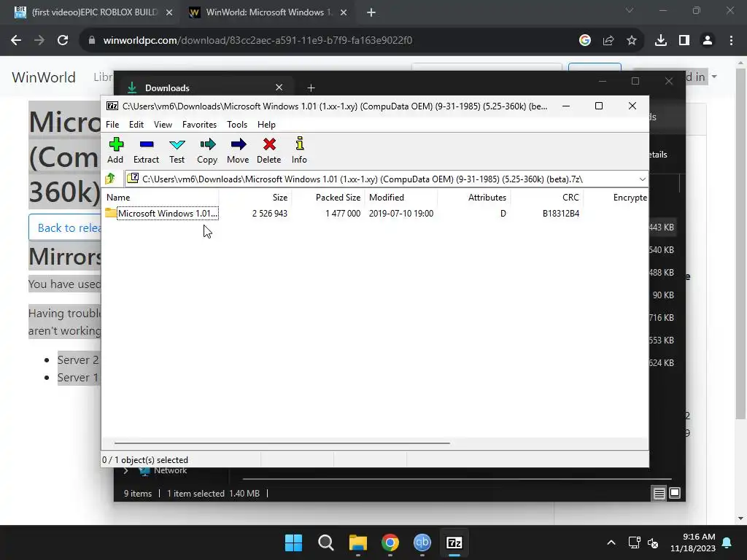Image resolution: width=747 pixels, height=560 pixels.
Task: Open the notification bell in taskbar
Action: click(727, 542)
